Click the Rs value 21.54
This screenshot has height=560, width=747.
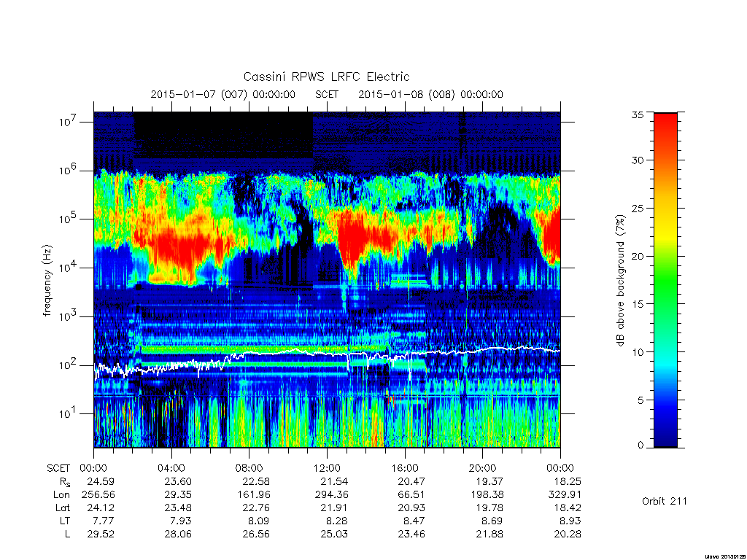click(334, 481)
